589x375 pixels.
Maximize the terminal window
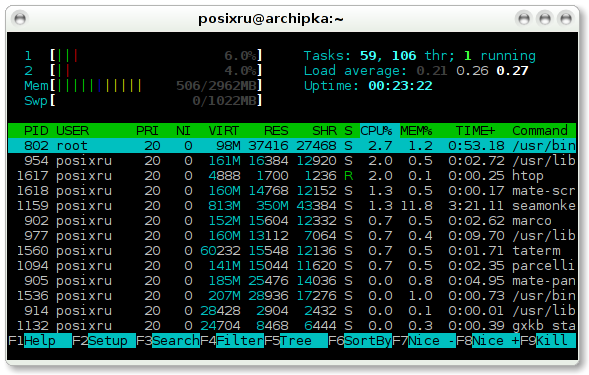[545, 18]
